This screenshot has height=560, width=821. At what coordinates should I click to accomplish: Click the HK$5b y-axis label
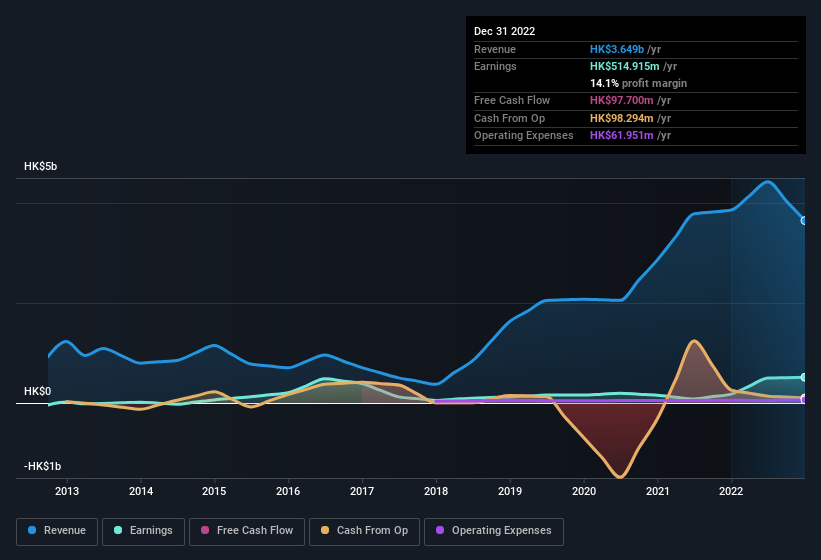click(x=41, y=166)
